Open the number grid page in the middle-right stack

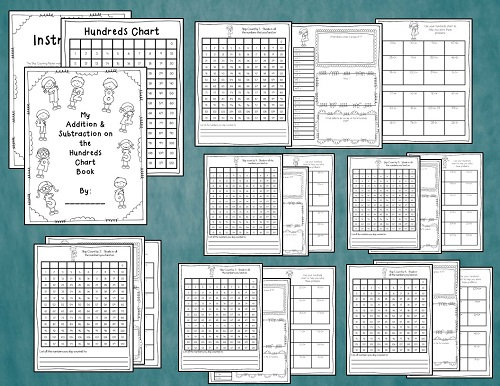(384, 203)
